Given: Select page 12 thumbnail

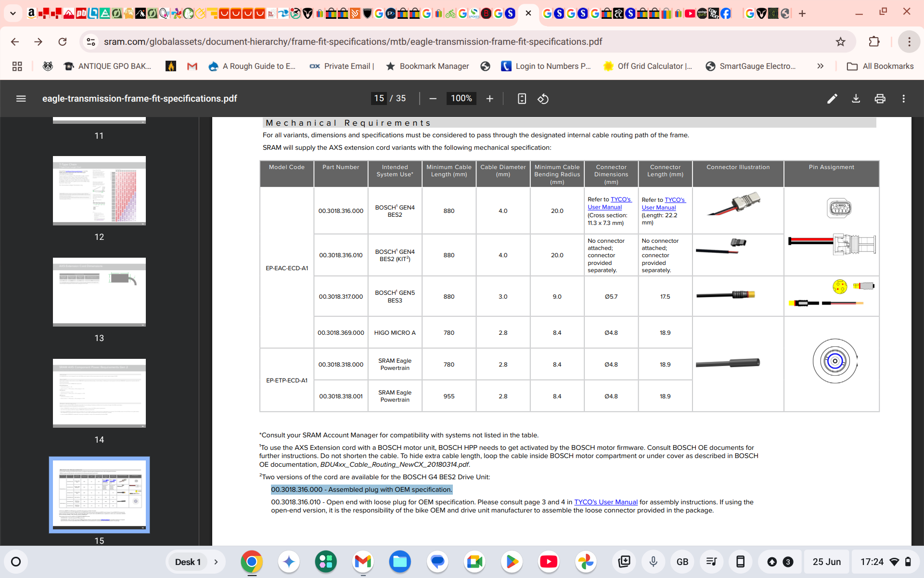Looking at the screenshot, I should (99, 191).
